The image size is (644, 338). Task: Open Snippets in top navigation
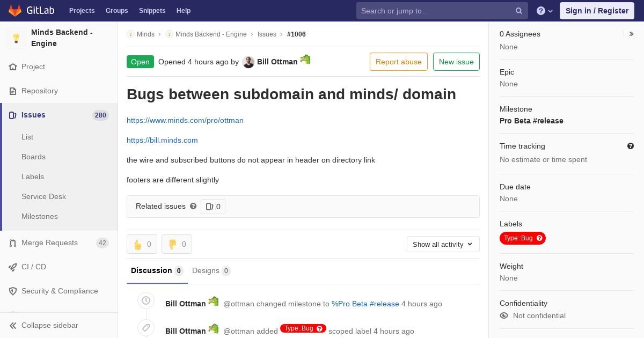click(x=152, y=11)
